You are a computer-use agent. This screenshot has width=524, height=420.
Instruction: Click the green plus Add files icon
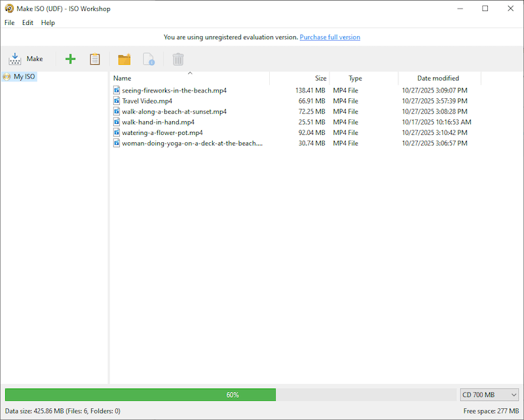(x=71, y=59)
